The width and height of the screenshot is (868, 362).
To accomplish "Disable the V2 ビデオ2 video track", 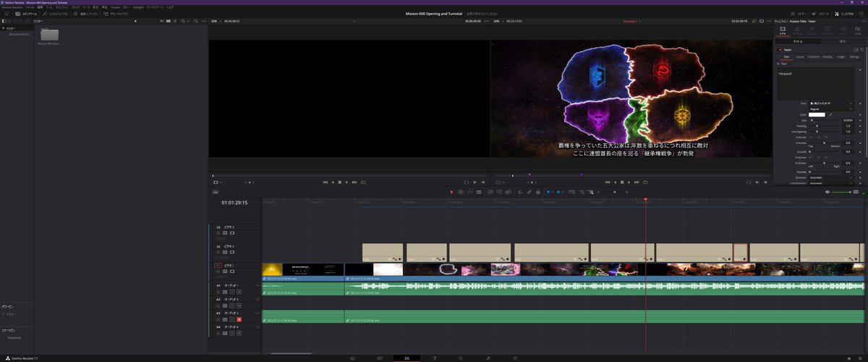I will (x=231, y=252).
